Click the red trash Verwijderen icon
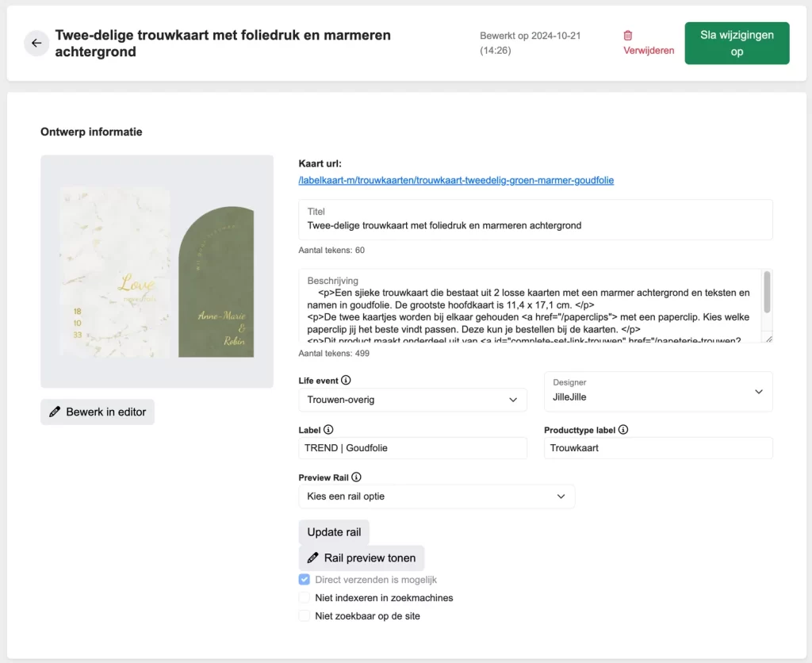The width and height of the screenshot is (812, 663). [628, 36]
